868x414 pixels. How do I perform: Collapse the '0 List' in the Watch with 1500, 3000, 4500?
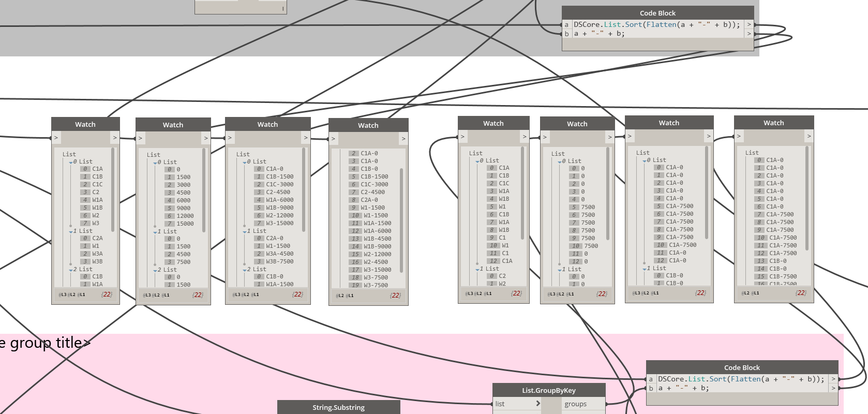click(x=155, y=163)
